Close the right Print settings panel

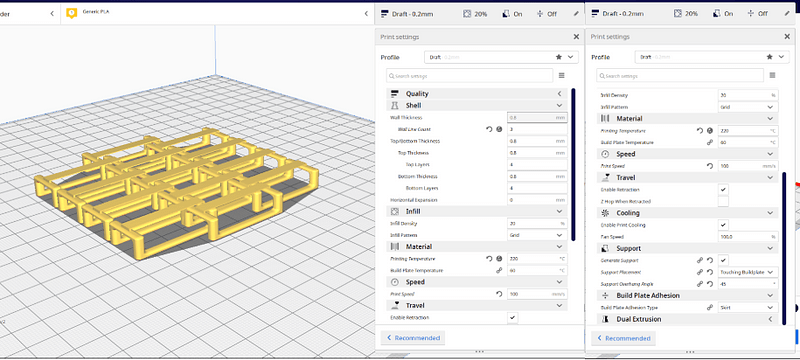point(787,37)
